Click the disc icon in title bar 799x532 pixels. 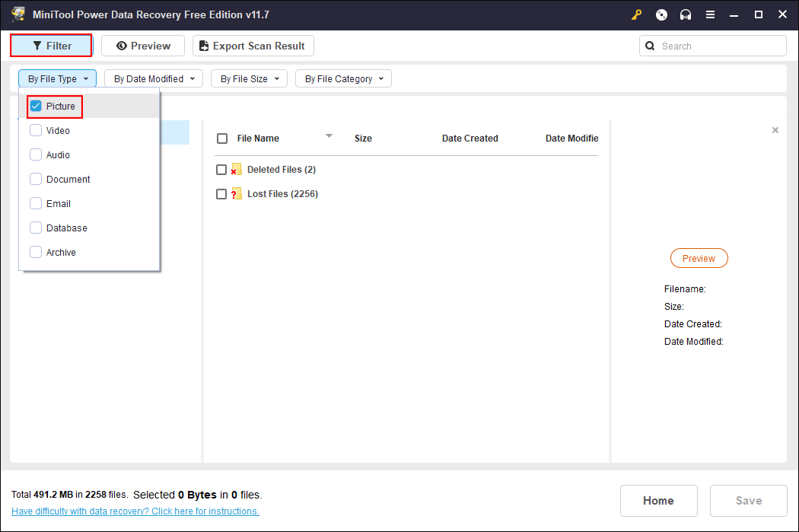(661, 14)
